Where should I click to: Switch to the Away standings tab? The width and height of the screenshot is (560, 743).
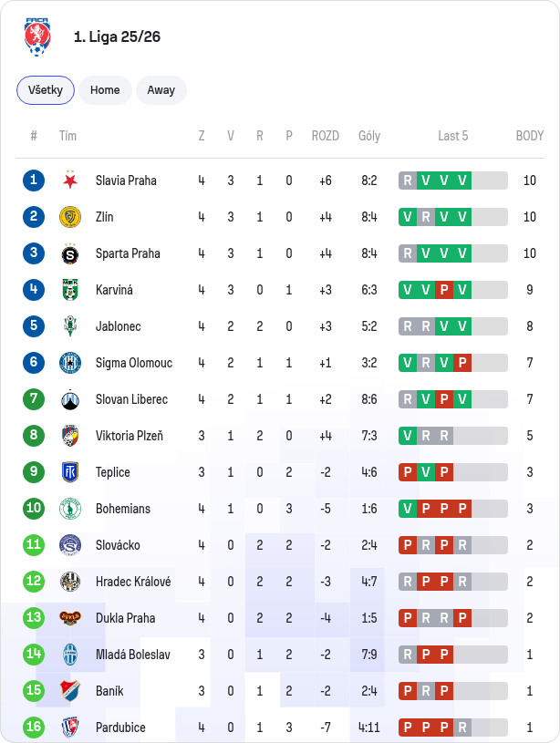161,90
